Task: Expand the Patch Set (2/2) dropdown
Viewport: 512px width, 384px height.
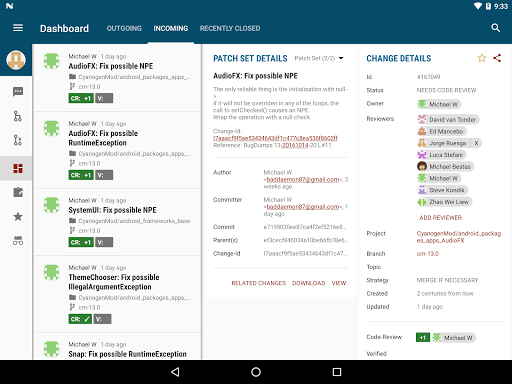Action: point(319,58)
